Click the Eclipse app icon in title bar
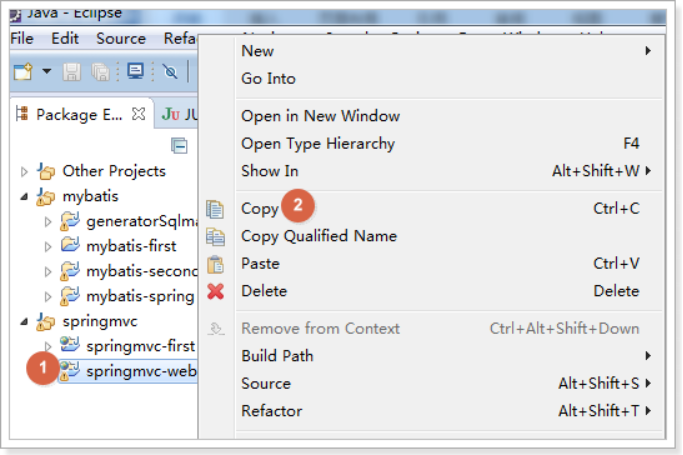Screen dimensions: 683x455 coord(15,16)
